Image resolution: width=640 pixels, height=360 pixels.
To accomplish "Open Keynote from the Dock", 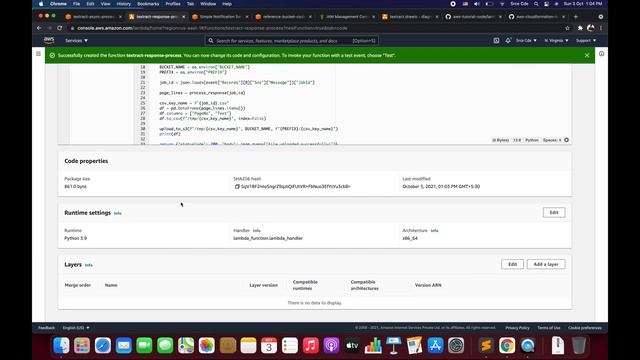I will (x=394, y=345).
